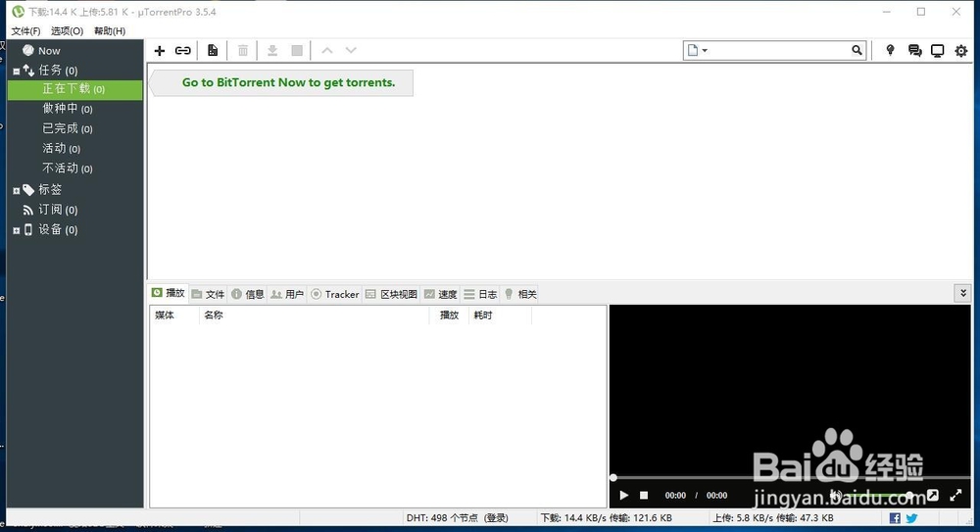Viewport: 980px width, 532px height.
Task: Expand the 设备 tree node
Action: pyautogui.click(x=17, y=230)
